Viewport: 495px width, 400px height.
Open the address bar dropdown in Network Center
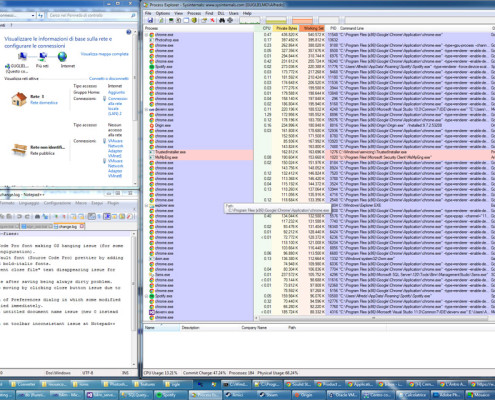tap(33, 15)
